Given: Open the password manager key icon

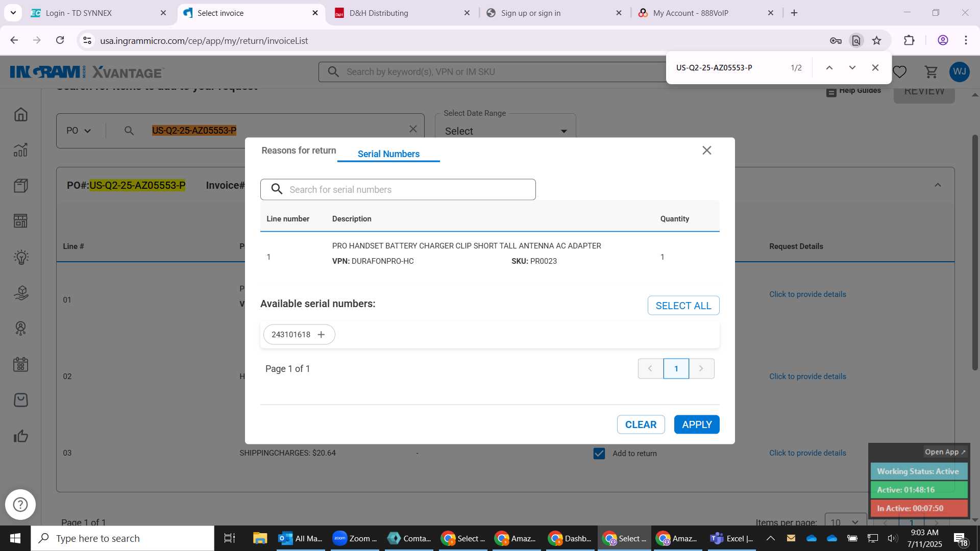Looking at the screenshot, I should [836, 41].
